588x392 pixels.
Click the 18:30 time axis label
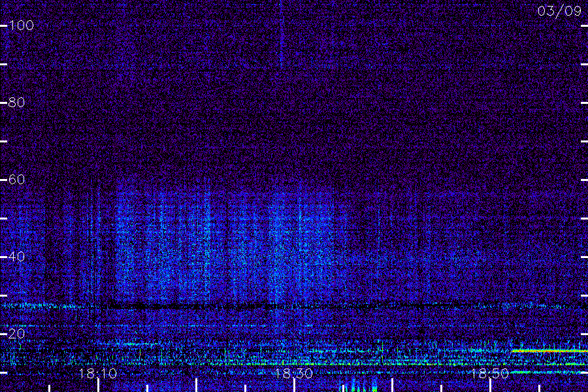tap(294, 374)
